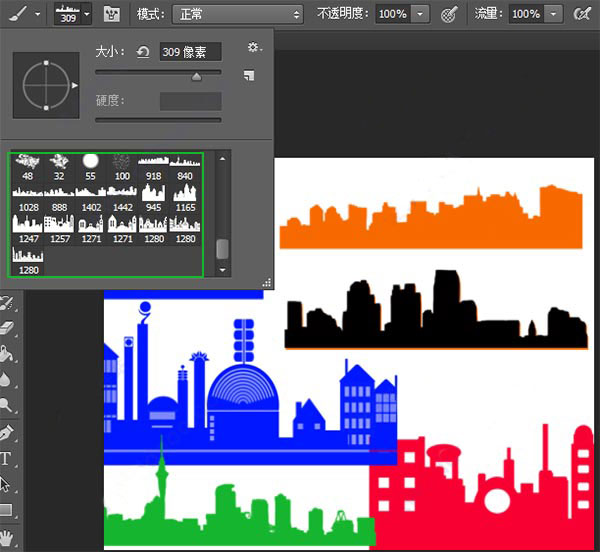Click the reset brush size button
Viewport: 600px width, 552px height.
(144, 51)
